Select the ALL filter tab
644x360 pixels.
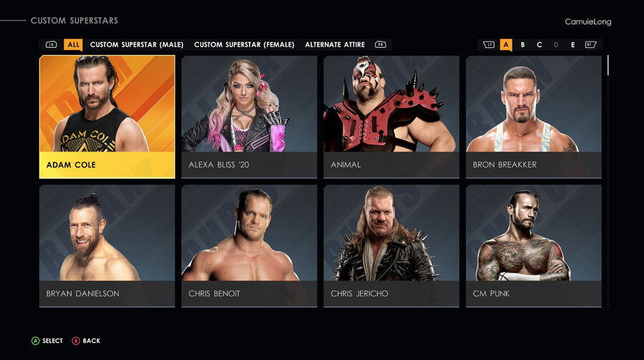coord(73,45)
